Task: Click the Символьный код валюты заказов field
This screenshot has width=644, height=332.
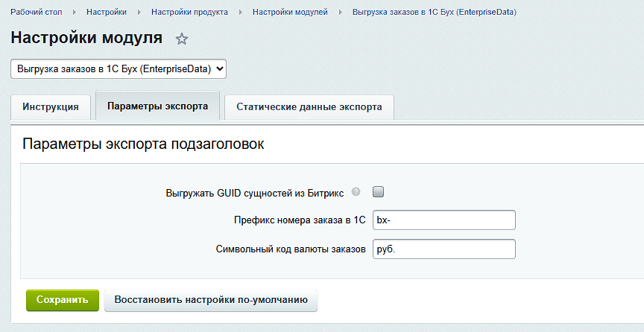Action: click(x=443, y=249)
